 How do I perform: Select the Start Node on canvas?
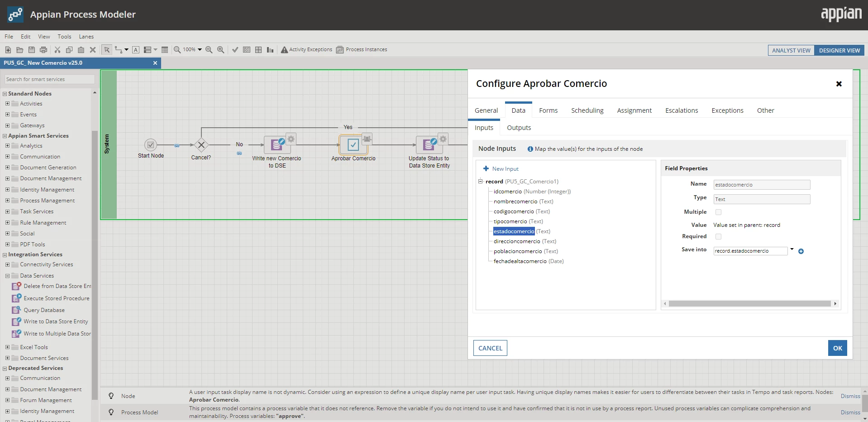tap(151, 145)
